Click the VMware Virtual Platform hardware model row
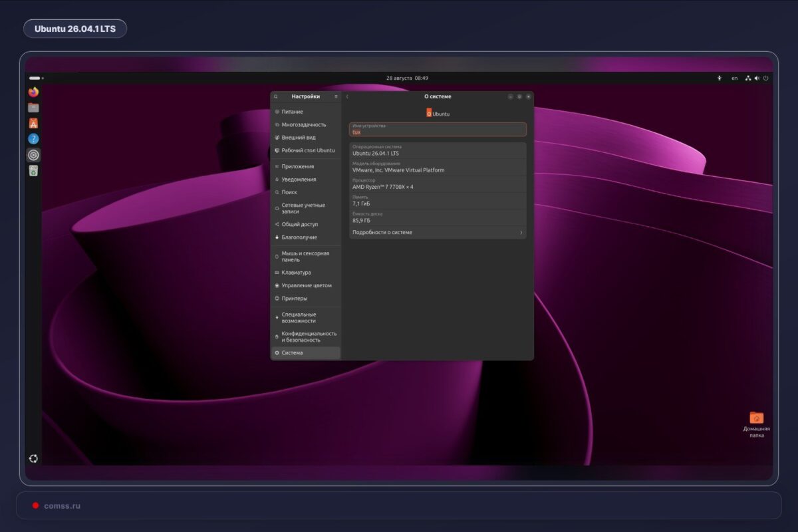This screenshot has width=798, height=532. pyautogui.click(x=438, y=167)
